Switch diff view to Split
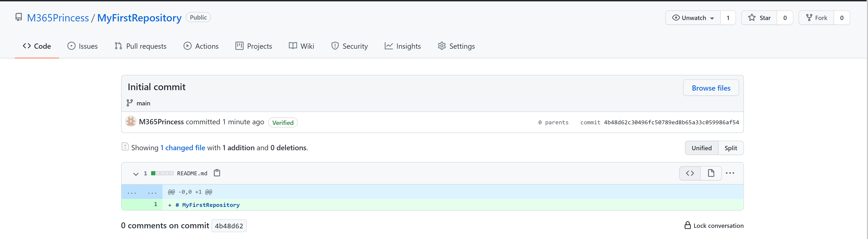This screenshot has width=868, height=239. coord(731,148)
